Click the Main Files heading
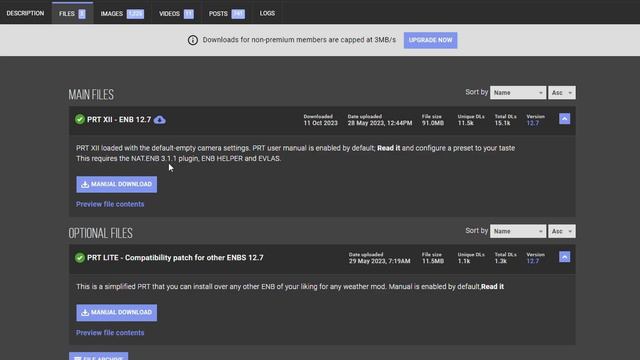 (x=91, y=95)
